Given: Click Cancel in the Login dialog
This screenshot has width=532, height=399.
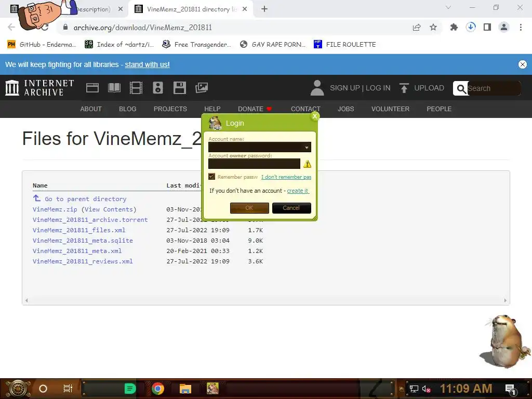Looking at the screenshot, I should click(291, 208).
